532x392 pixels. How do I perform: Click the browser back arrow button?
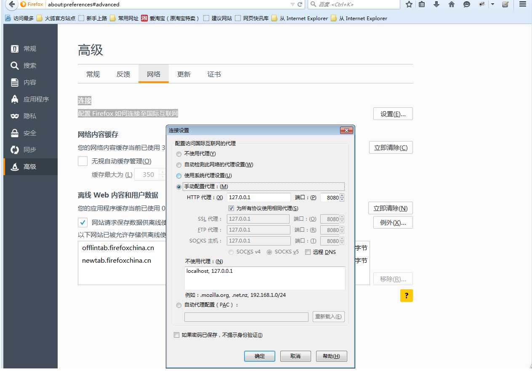point(11,5)
